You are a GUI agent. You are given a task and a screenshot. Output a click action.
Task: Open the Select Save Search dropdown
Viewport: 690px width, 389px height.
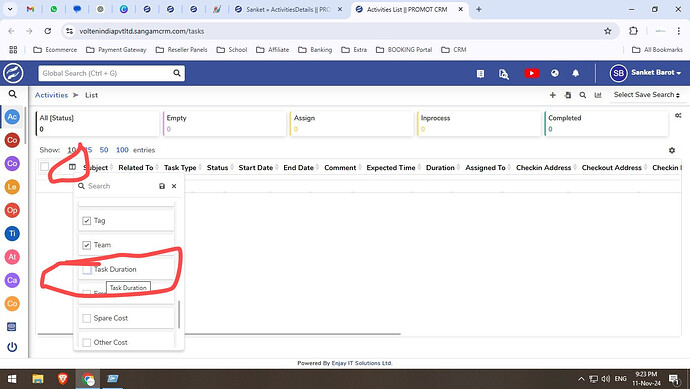point(646,95)
